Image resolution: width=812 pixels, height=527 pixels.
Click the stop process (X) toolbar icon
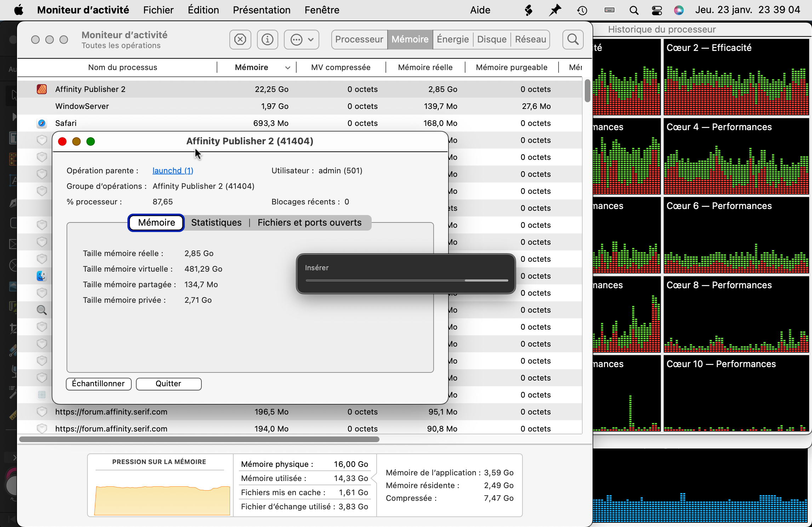point(240,39)
